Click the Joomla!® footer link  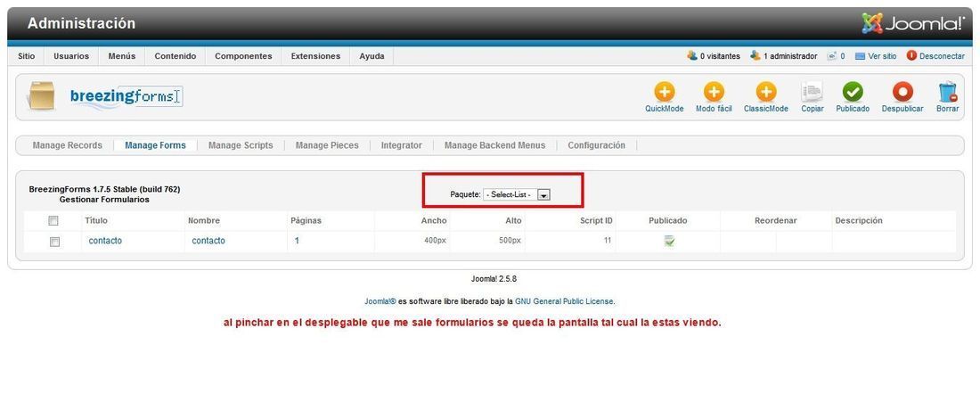click(380, 301)
